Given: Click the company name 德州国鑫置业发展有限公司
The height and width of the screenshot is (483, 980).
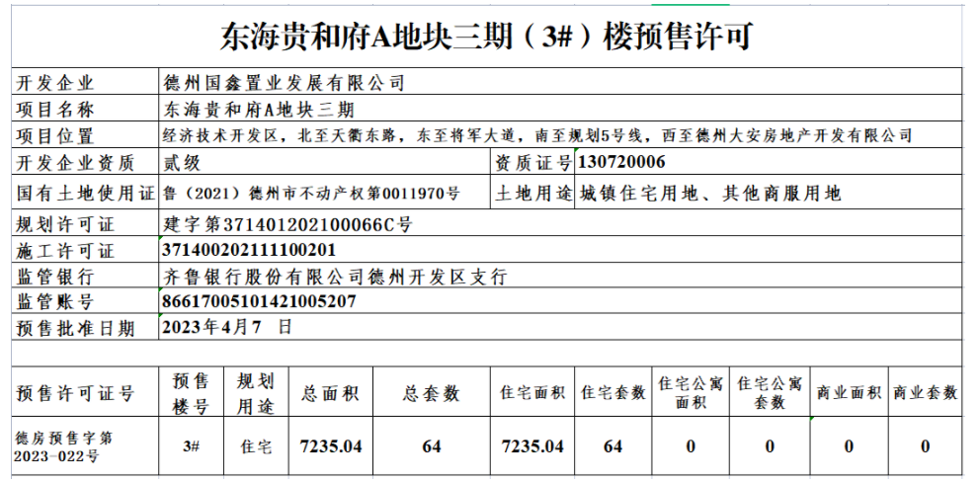Looking at the screenshot, I should tap(284, 83).
